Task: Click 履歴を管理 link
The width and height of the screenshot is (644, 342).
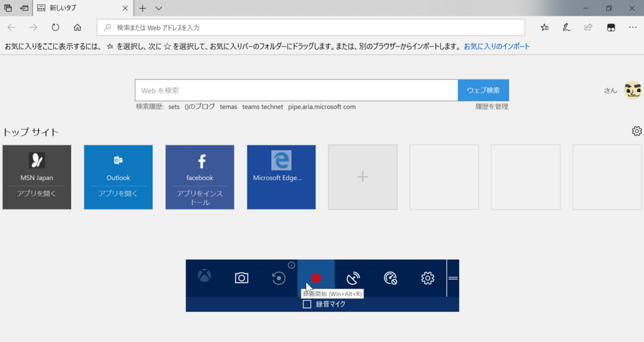Action: pos(492,107)
